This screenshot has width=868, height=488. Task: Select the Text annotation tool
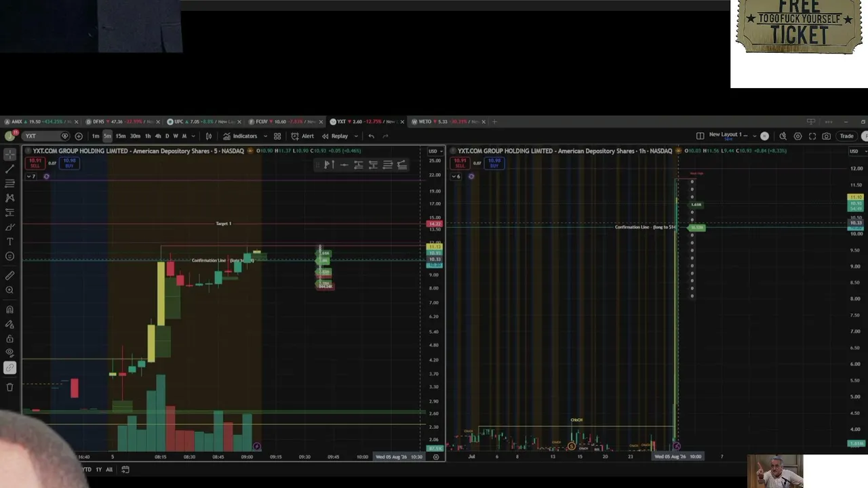click(9, 242)
